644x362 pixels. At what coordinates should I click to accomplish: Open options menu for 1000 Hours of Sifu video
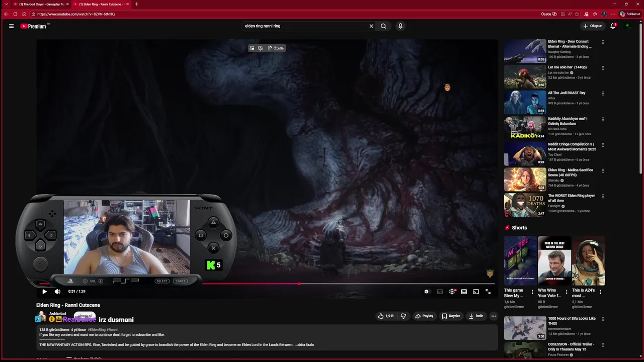(603, 319)
